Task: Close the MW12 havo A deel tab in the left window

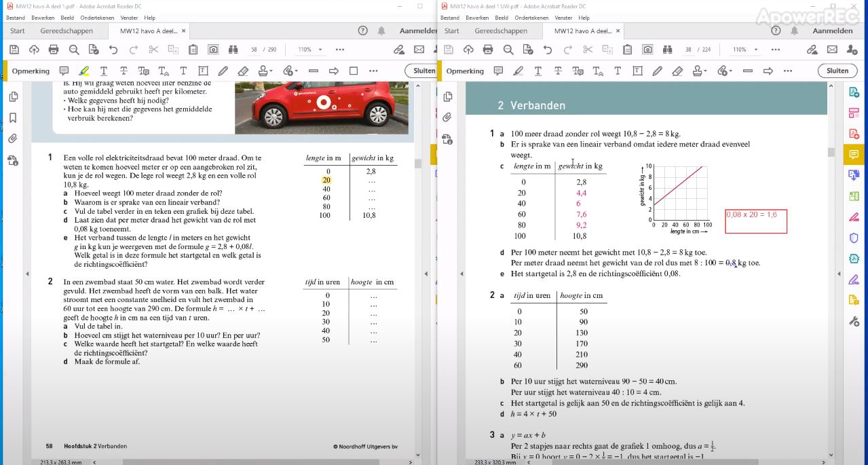Action: click(183, 31)
